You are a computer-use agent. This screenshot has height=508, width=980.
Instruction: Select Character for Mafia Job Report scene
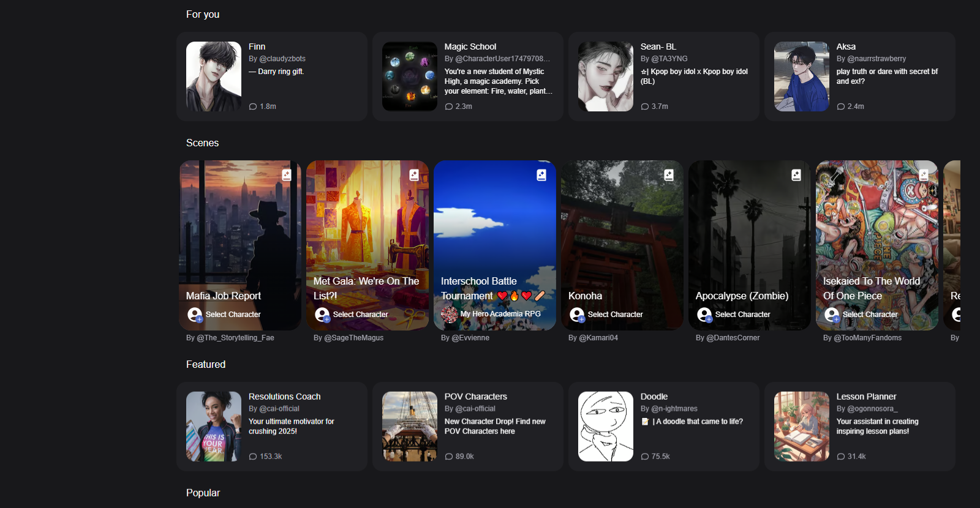233,315
